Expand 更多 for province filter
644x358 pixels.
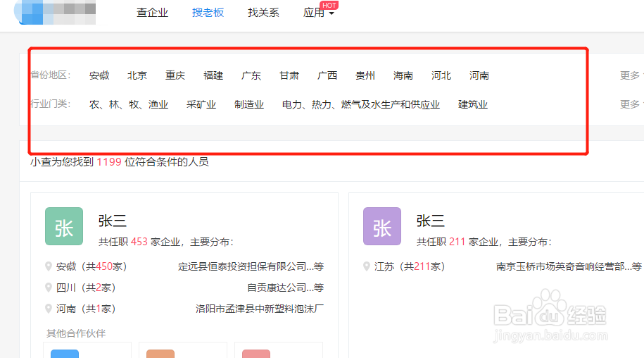click(631, 75)
